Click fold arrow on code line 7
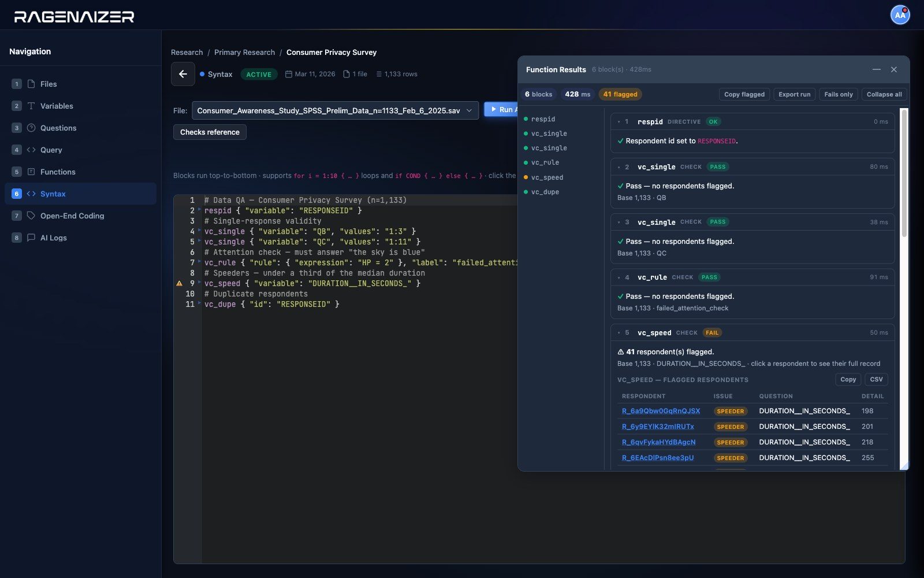Screen dimensions: 924x578 pos(200,262)
